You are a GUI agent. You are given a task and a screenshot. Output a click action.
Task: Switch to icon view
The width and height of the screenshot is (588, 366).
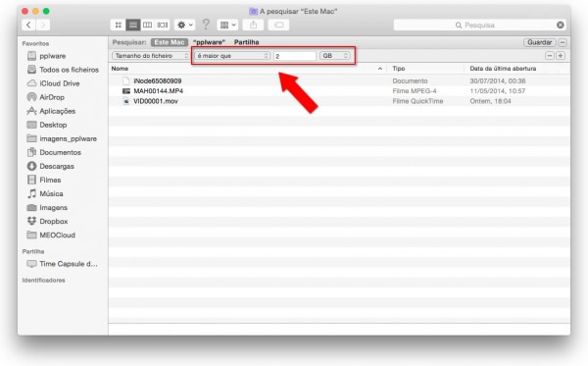(119, 26)
